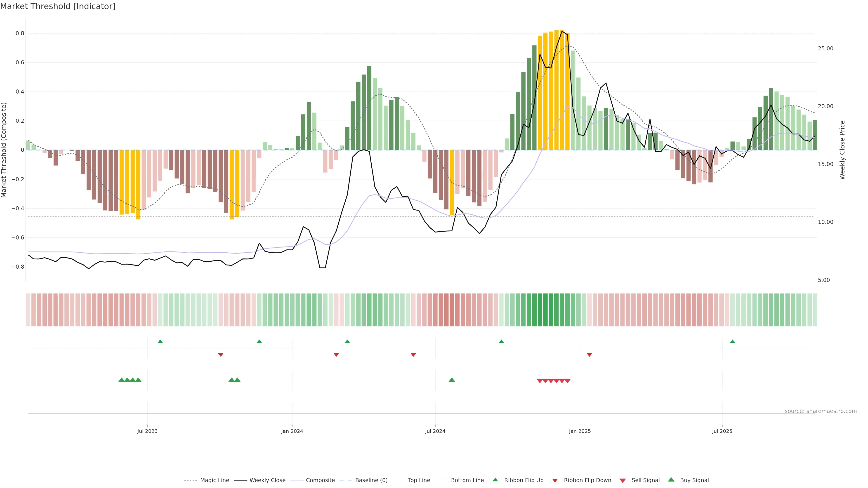The width and height of the screenshot is (868, 488).
Task: Toggle the Top Line legend entry
Action: [x=419, y=480]
